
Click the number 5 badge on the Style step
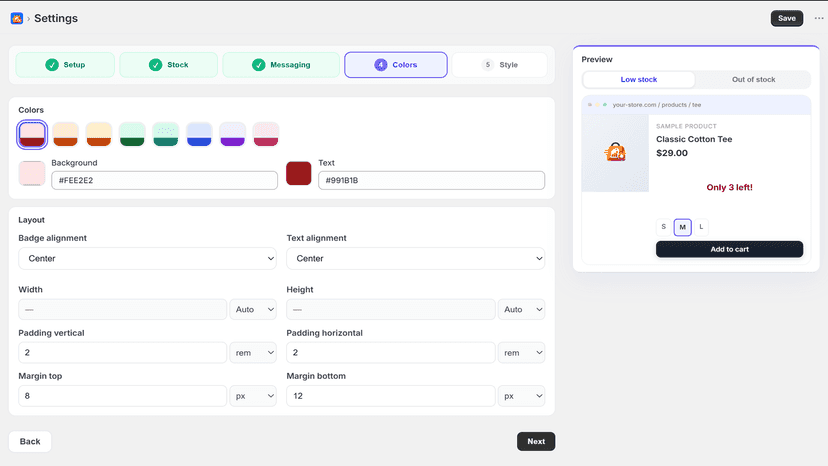[488, 65]
